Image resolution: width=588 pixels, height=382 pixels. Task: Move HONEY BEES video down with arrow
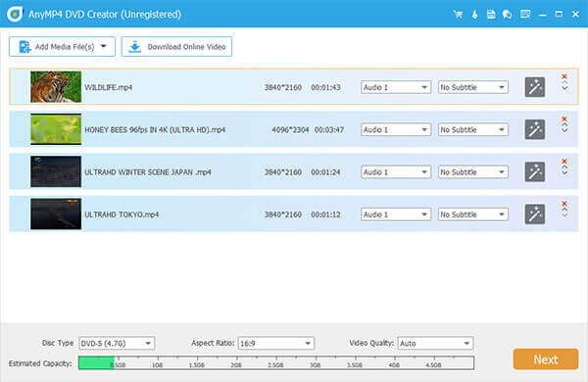564,131
